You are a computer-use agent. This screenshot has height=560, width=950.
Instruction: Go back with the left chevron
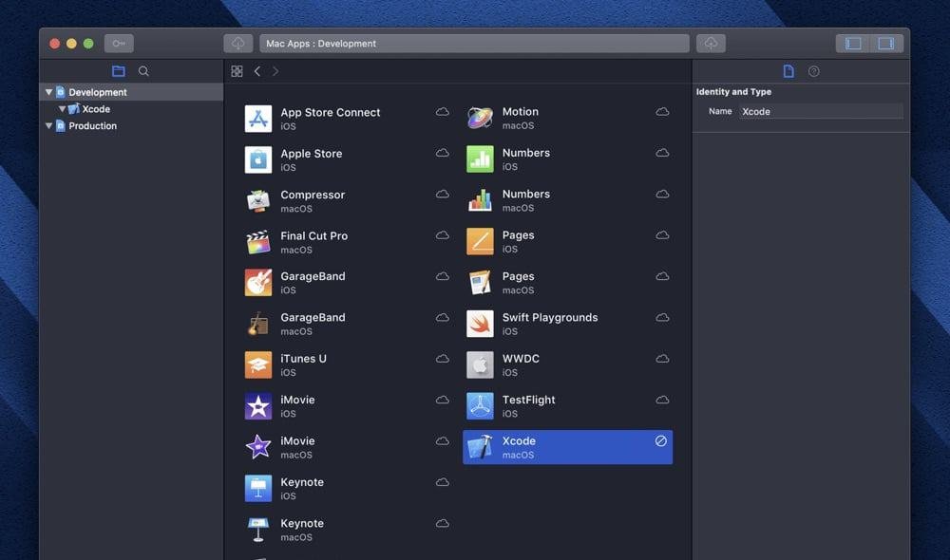256,71
